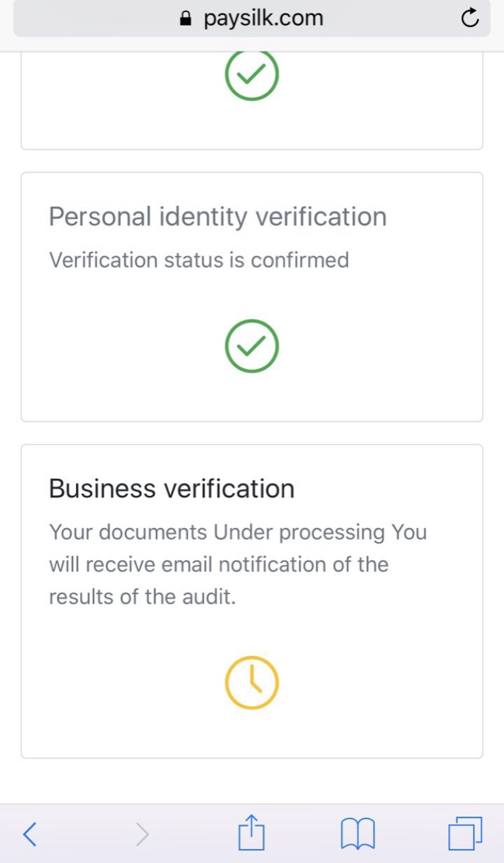Tap the paysilk.com address text
Screen dimensions: 504x863
point(263,18)
